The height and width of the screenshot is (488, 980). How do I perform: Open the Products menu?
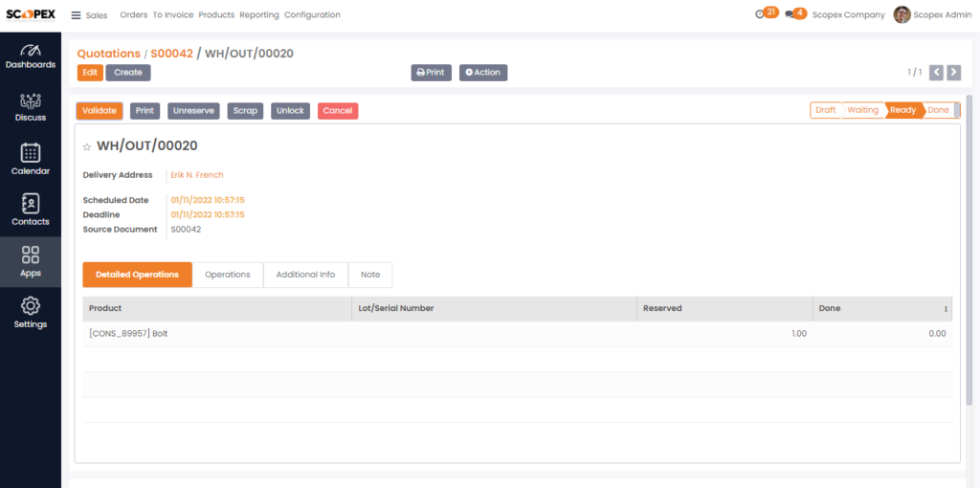[x=216, y=15]
